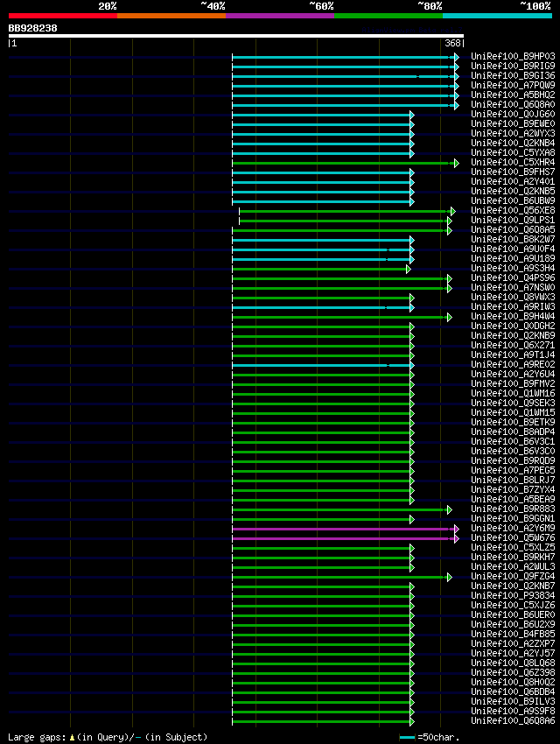Click the "Large gaps" legend text
Image resolution: width=560 pixels, height=744 pixels.
tap(37, 737)
